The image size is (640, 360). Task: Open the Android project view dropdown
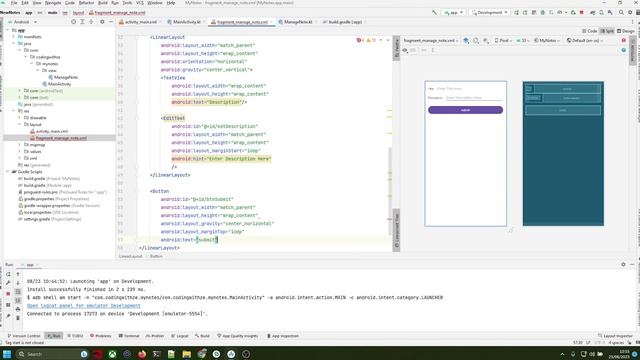coord(23,22)
